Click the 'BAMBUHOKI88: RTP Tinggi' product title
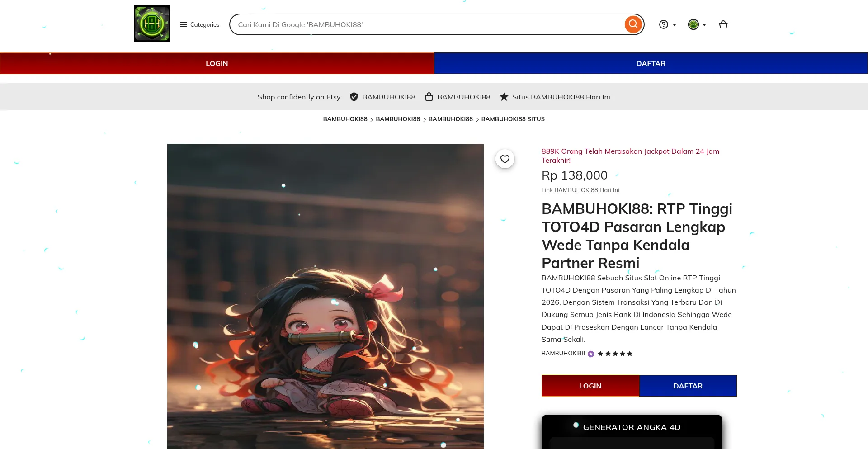 coord(637,236)
